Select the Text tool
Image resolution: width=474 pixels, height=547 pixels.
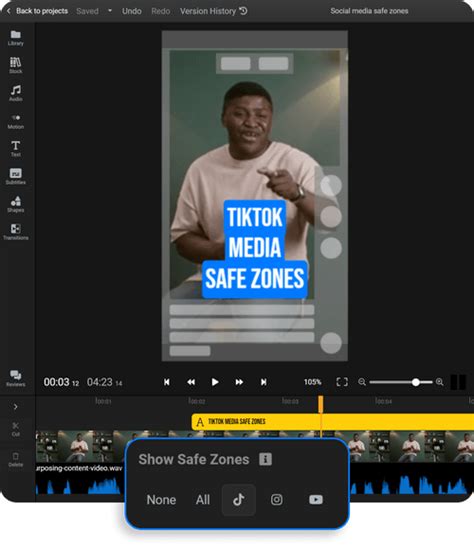16,149
